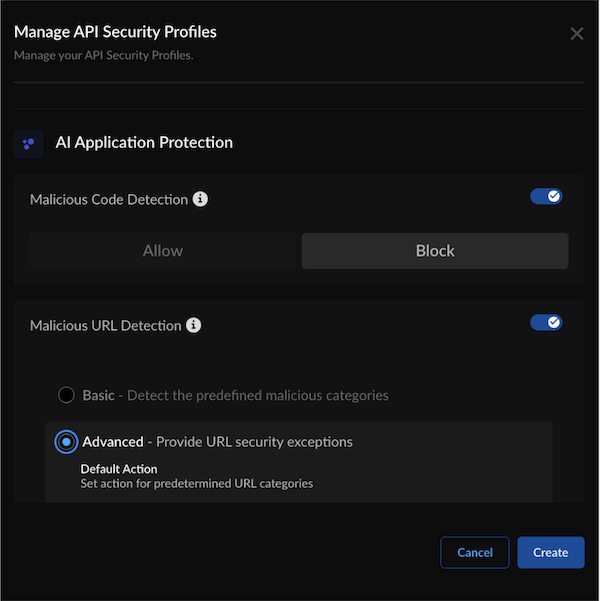Turn off the Malicious URL Detection toggle

[x=546, y=323]
